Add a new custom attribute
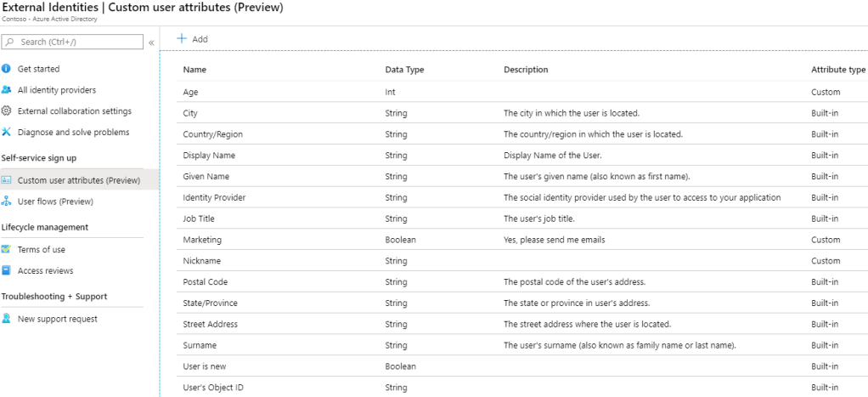Viewport: 868px width, 397px height. click(x=192, y=39)
